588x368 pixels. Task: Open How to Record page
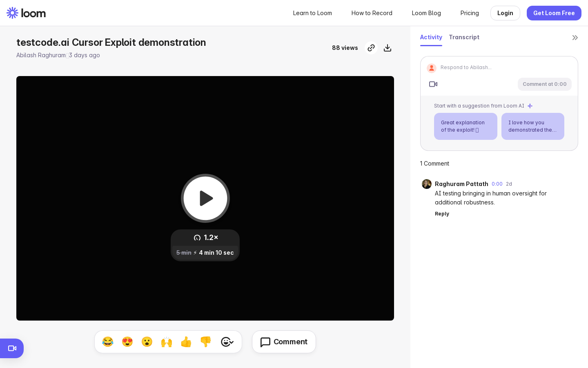coord(372,13)
